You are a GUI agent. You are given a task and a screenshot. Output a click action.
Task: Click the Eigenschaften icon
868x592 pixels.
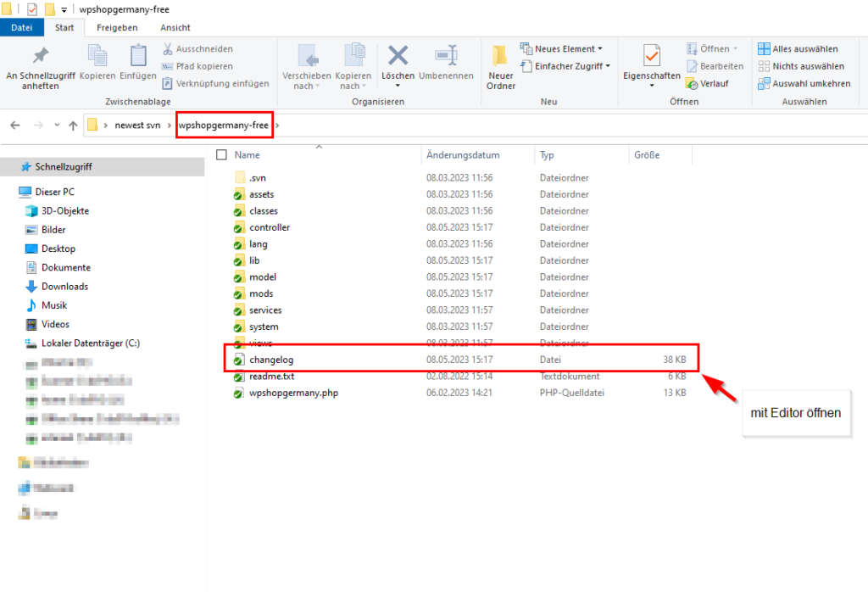tap(652, 55)
